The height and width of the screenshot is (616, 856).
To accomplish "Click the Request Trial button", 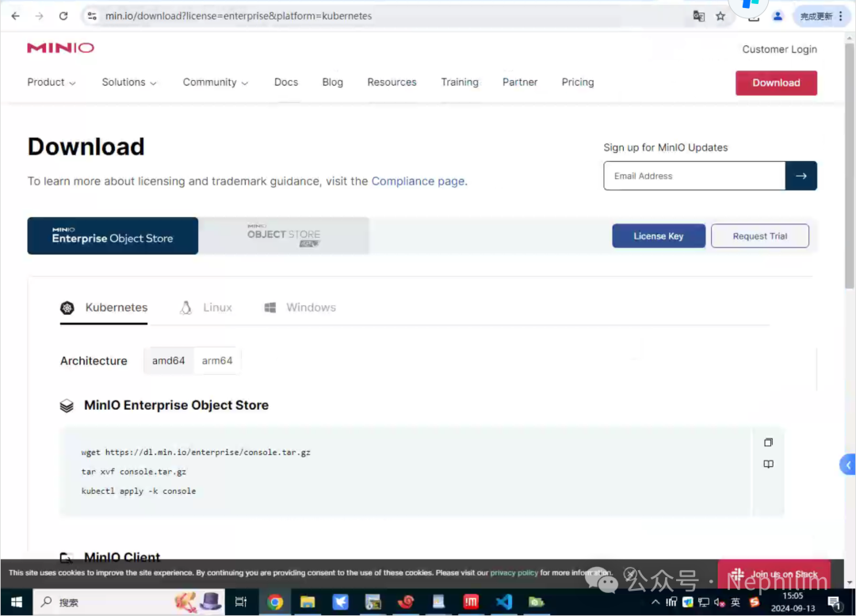I will pyautogui.click(x=759, y=236).
